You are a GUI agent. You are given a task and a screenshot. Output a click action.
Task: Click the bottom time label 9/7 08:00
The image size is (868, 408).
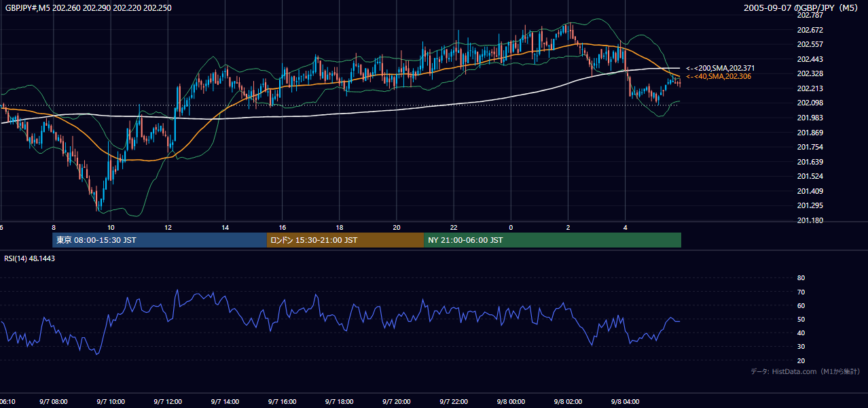(x=53, y=402)
